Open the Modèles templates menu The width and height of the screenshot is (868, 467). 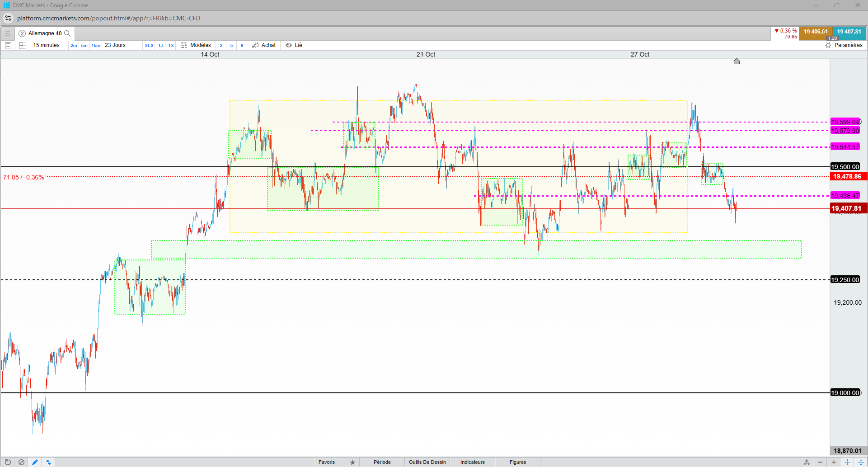point(196,45)
